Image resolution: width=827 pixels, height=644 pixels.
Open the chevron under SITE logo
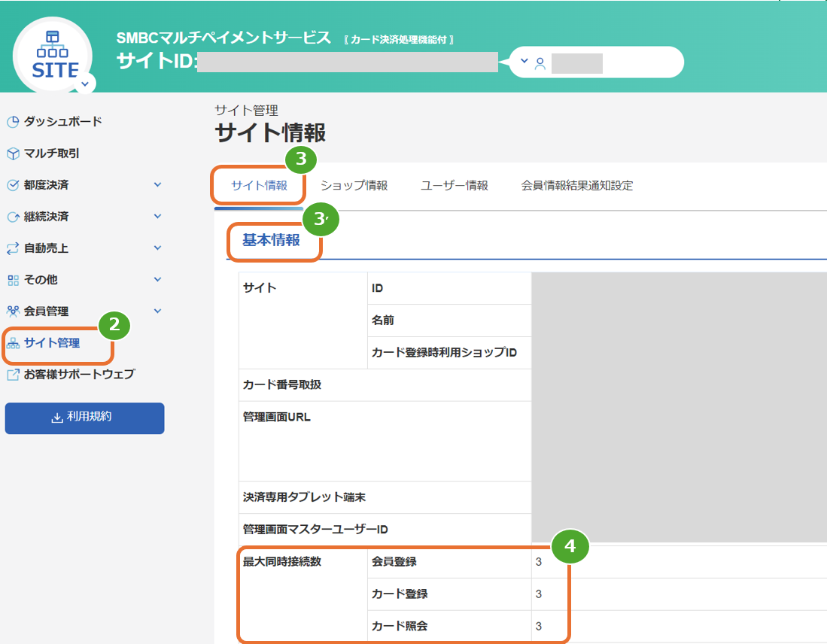click(85, 84)
